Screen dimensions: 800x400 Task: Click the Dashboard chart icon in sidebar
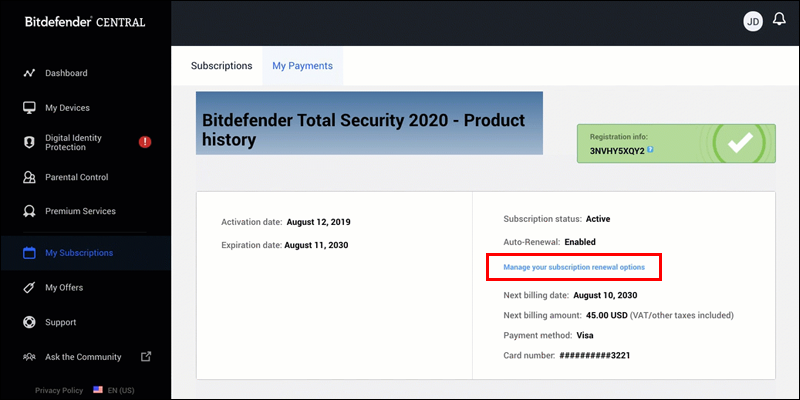[x=29, y=73]
